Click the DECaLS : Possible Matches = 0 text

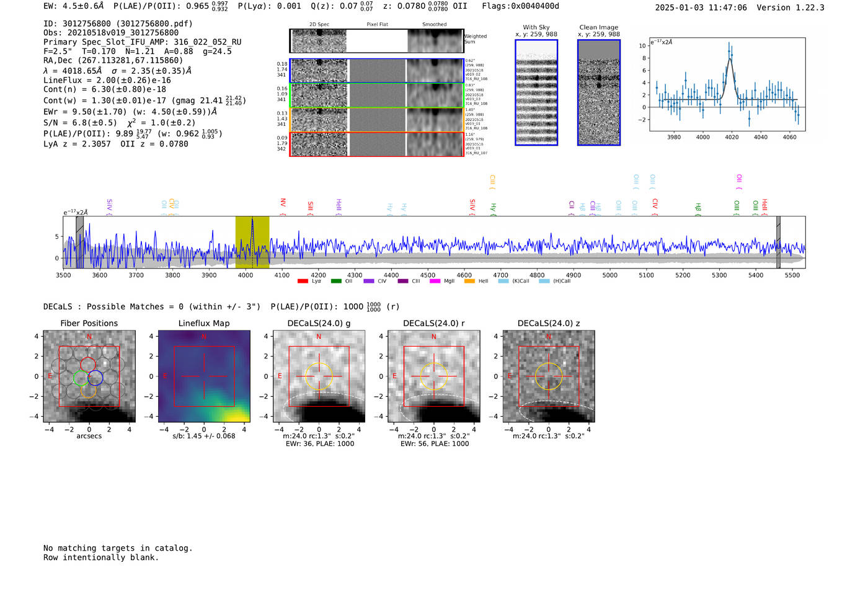[152, 306]
